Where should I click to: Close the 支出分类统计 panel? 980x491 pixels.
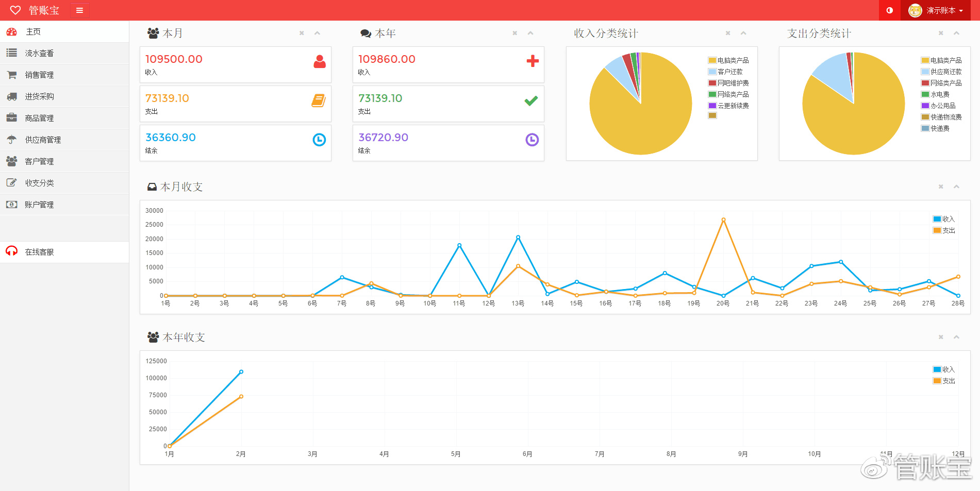tap(941, 33)
